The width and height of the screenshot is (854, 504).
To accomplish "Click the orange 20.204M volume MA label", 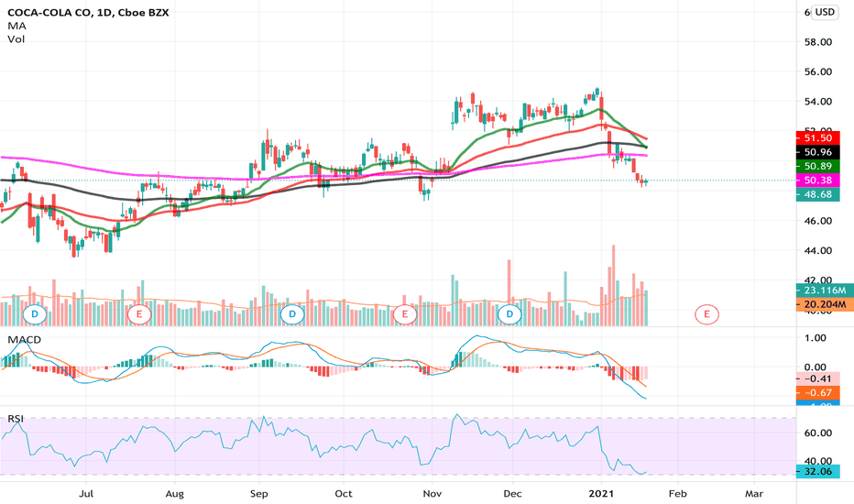I will pos(825,304).
